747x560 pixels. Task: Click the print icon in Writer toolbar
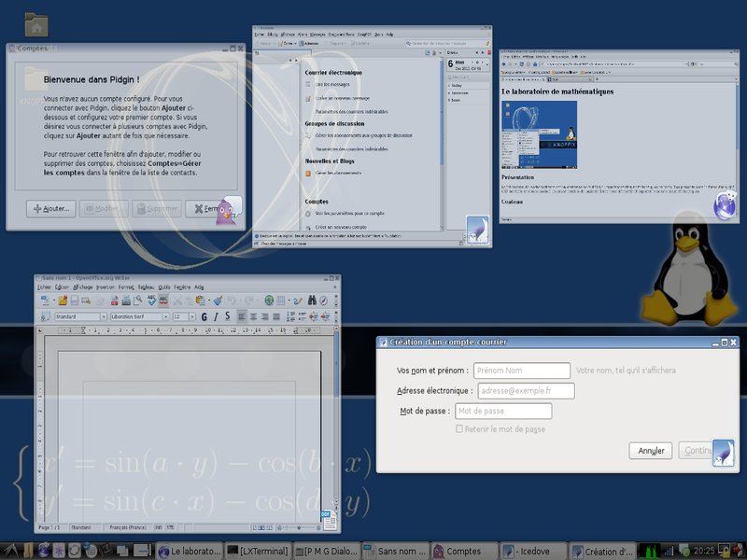coord(125,301)
